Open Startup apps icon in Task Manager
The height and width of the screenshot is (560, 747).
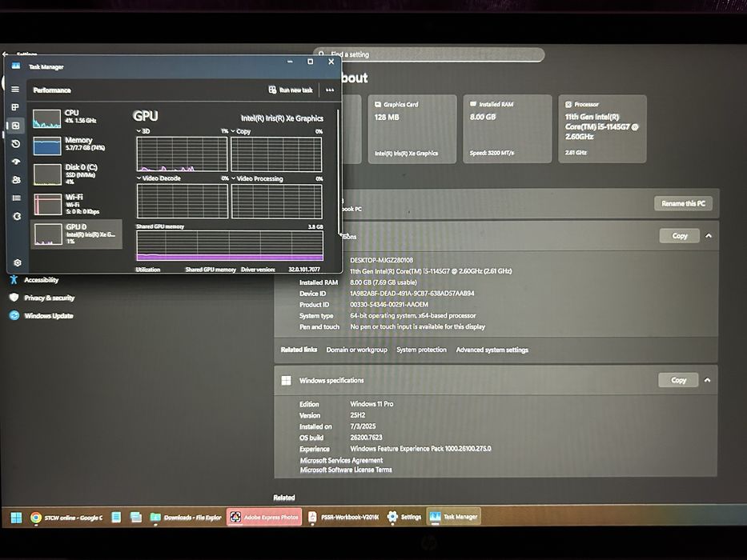(16, 162)
